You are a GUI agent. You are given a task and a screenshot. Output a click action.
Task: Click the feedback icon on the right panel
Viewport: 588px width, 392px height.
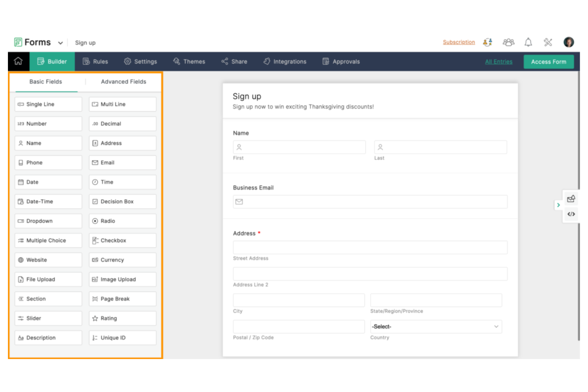pos(571,199)
